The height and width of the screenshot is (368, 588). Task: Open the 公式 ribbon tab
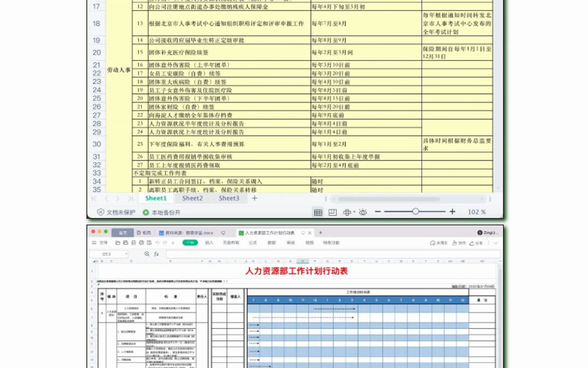253,243
